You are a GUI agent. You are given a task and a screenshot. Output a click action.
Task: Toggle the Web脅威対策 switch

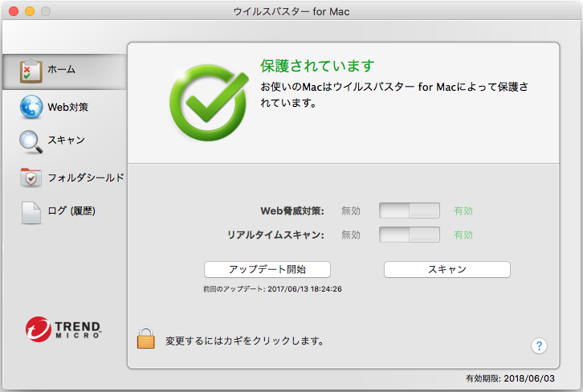tap(410, 210)
